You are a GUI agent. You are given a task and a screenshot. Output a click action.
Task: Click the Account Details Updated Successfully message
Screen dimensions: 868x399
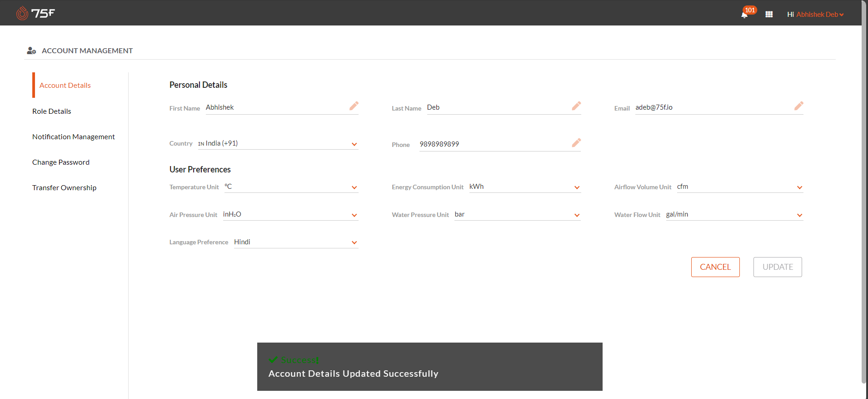click(353, 374)
